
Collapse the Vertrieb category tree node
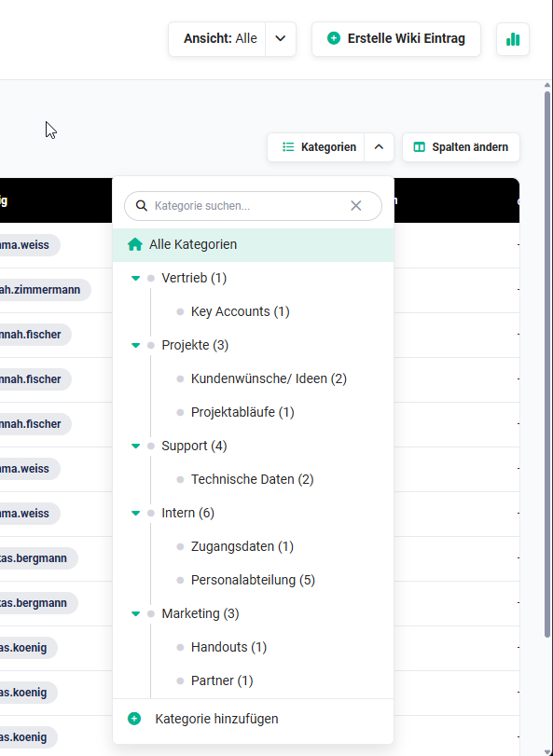click(x=135, y=278)
